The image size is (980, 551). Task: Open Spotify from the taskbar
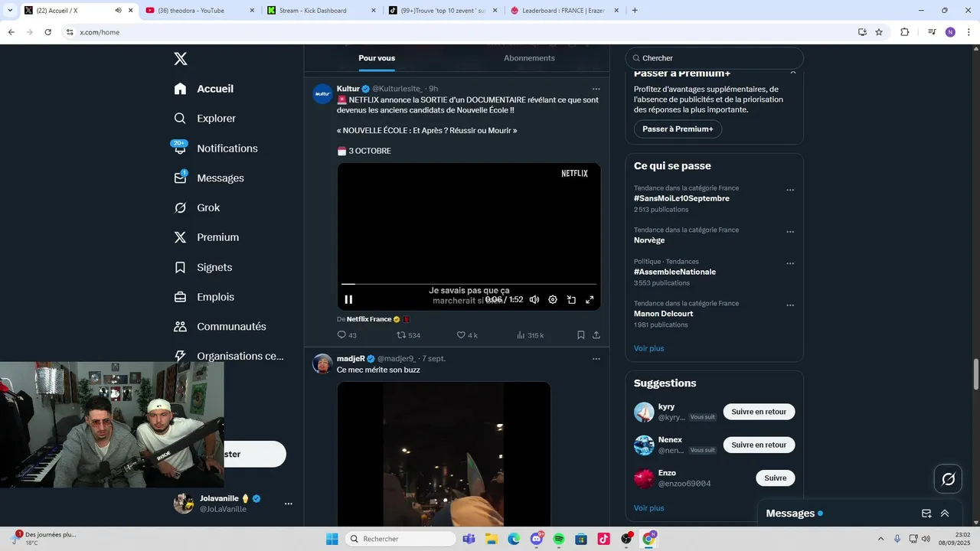point(559,539)
